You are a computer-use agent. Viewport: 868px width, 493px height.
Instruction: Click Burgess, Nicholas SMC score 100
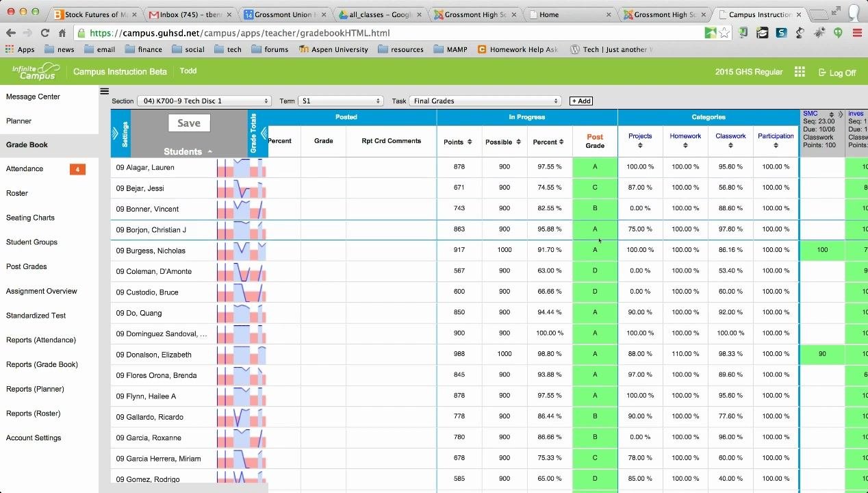click(x=822, y=250)
